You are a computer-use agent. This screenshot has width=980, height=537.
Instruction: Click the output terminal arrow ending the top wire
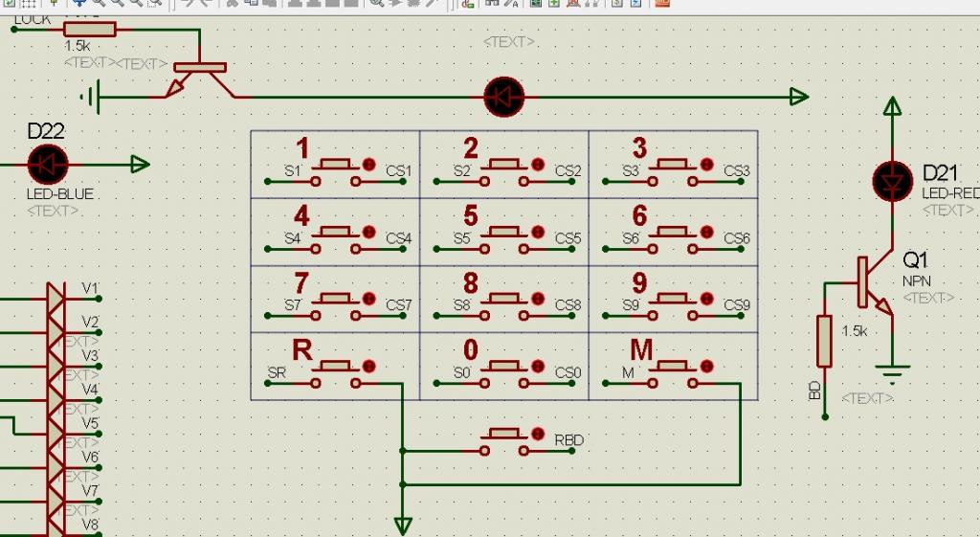click(799, 97)
